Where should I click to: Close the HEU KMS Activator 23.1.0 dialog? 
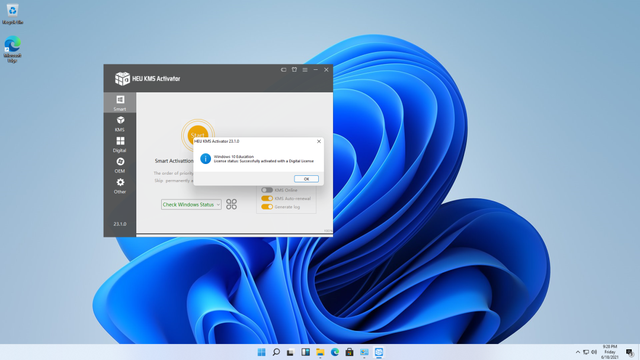click(x=319, y=141)
